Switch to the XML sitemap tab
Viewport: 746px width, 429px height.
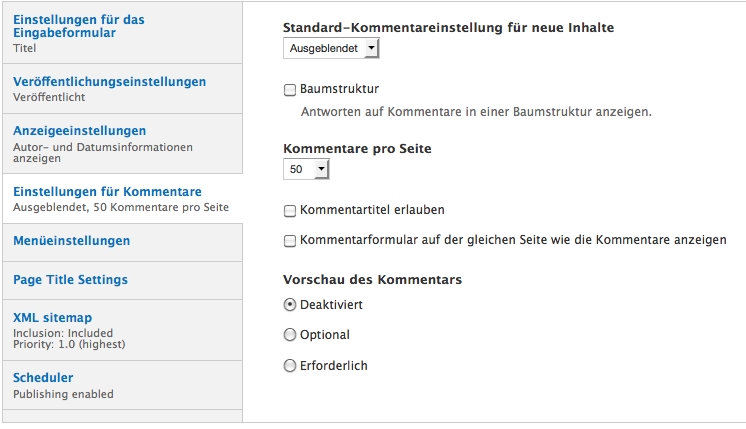point(53,318)
